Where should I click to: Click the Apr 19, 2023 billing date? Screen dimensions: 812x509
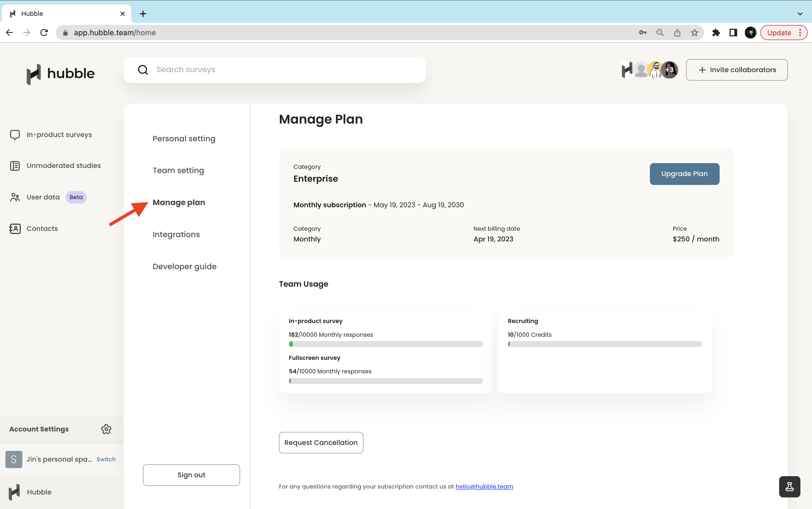(493, 239)
